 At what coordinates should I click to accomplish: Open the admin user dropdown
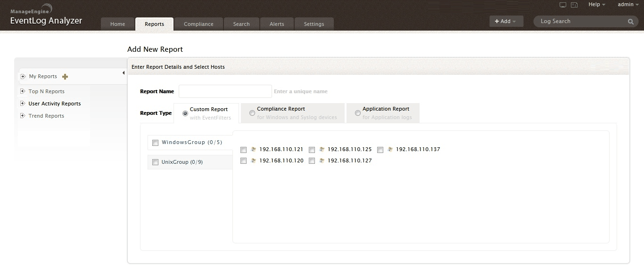click(x=628, y=5)
